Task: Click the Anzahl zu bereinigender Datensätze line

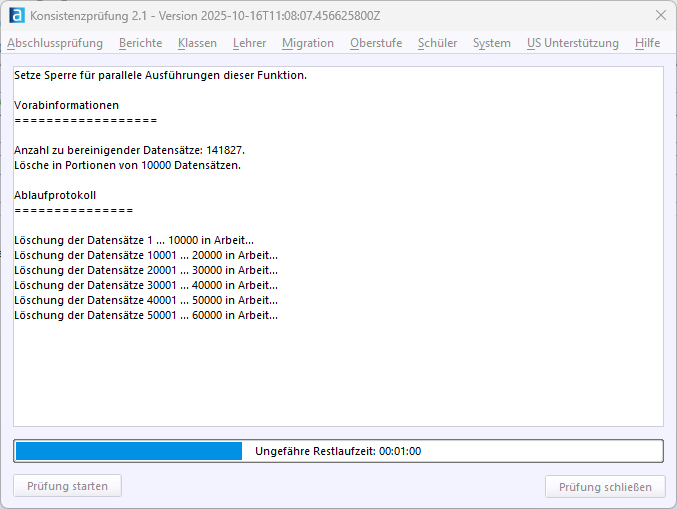Action: 129,150
